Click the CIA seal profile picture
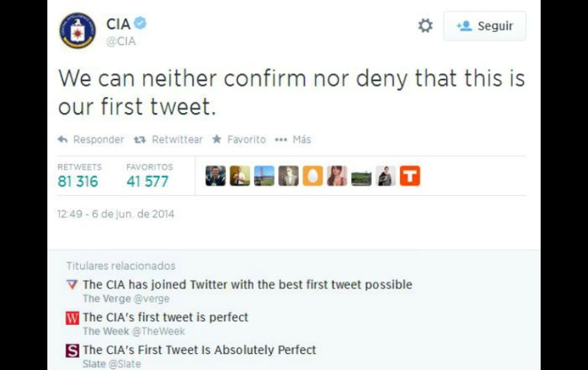Screen dimensions: 588x370 (x=77, y=31)
